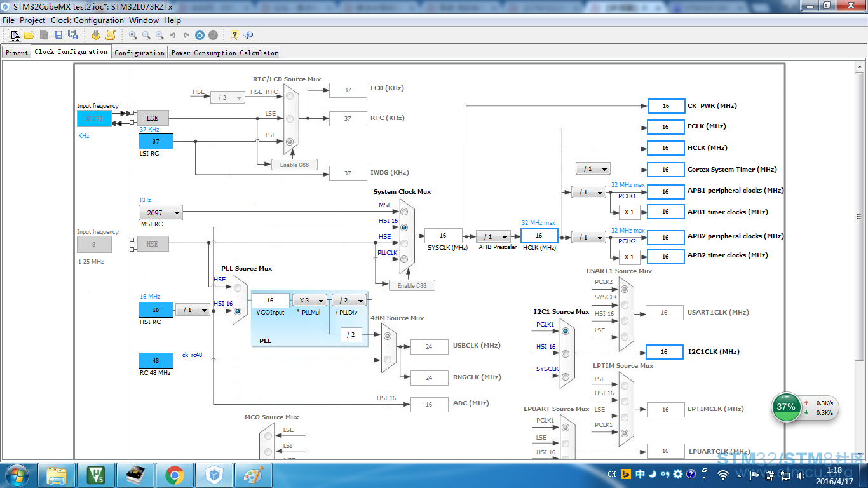
Task: Save the project with the single floppy icon
Action: point(58,35)
